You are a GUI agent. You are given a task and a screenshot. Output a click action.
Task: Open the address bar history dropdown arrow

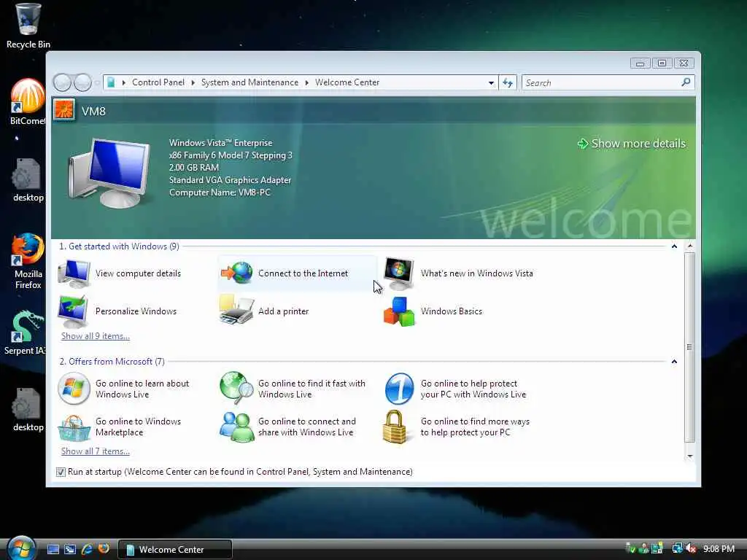pos(491,83)
